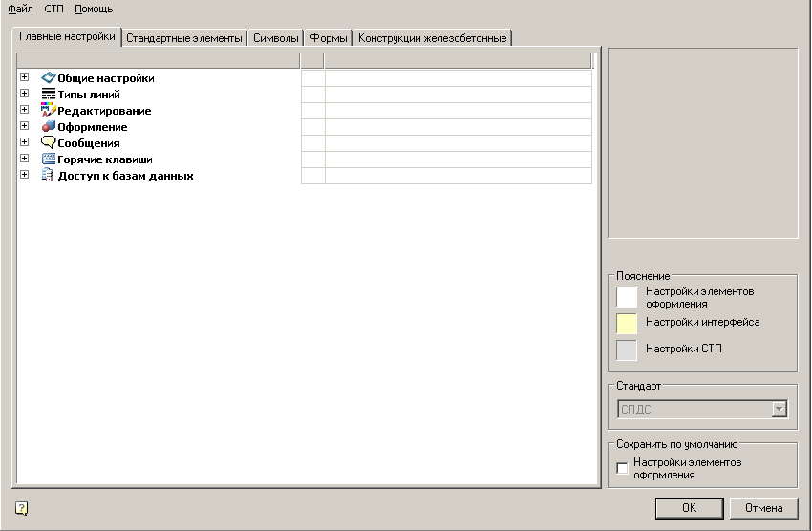The image size is (812, 531).
Task: Open the Стандарт СПДС dropdown
Action: click(780, 409)
